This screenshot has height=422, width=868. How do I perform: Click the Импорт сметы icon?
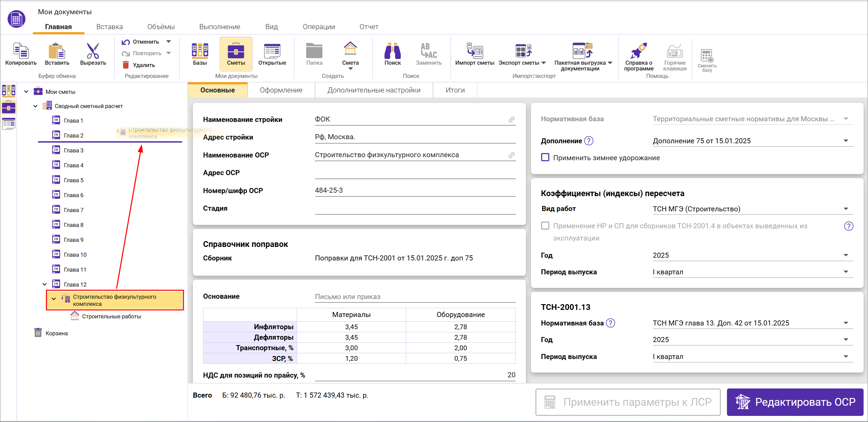[474, 51]
